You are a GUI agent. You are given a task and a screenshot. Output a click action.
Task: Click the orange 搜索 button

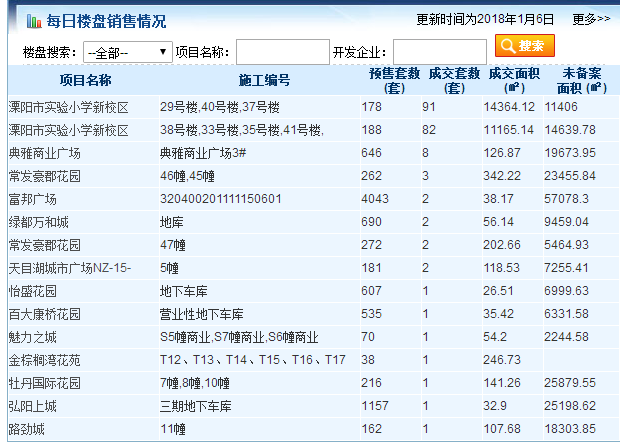(525, 45)
